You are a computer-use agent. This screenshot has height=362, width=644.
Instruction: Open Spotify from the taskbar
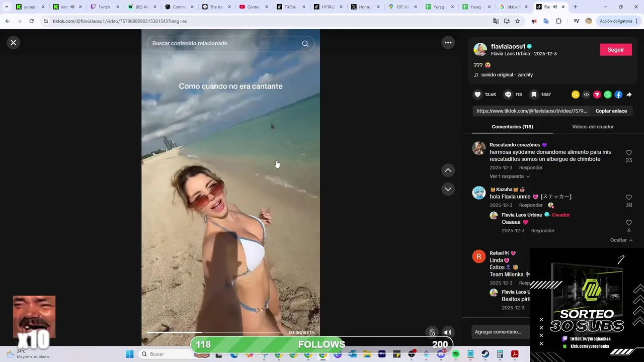[x=456, y=354]
